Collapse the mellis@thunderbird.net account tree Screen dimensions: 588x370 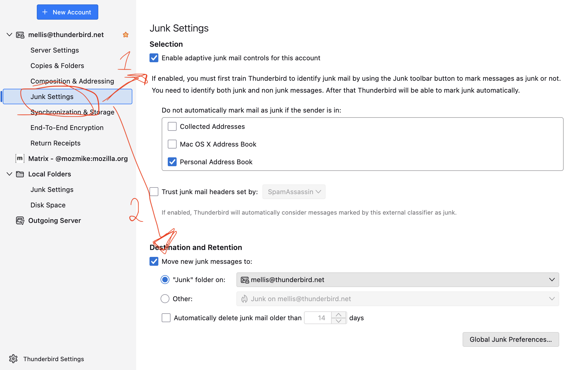point(9,35)
